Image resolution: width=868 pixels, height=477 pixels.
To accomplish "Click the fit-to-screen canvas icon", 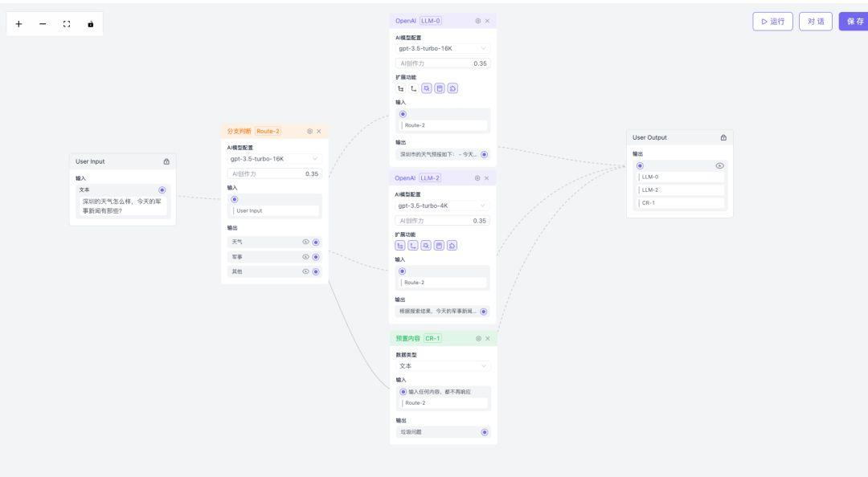I will click(67, 24).
